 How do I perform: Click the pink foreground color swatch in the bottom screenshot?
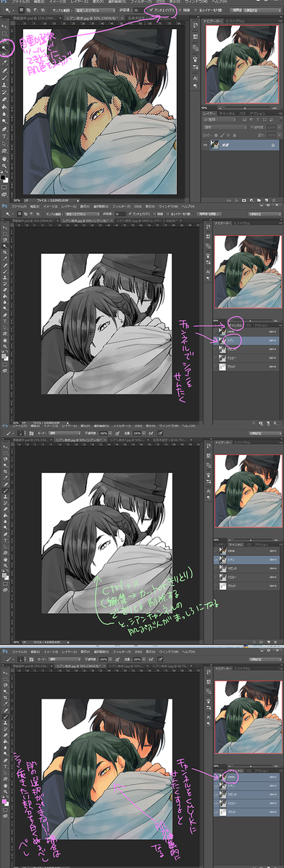coord(4,801)
